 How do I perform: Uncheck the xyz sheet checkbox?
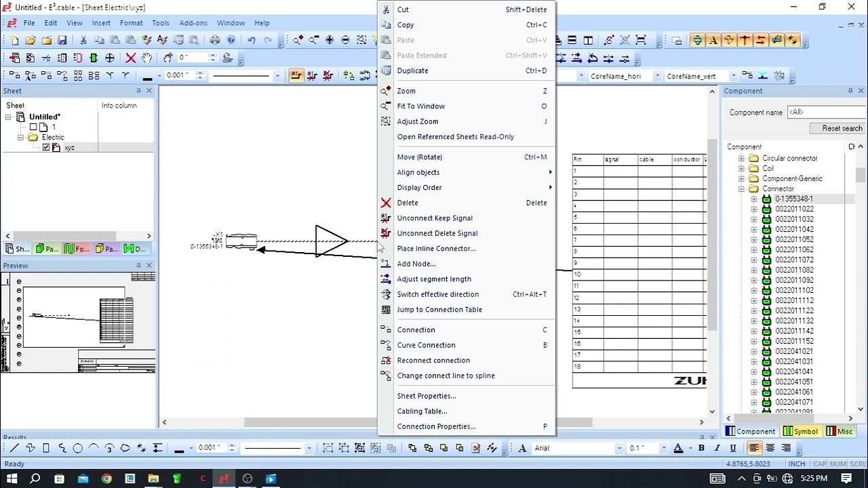(x=46, y=147)
